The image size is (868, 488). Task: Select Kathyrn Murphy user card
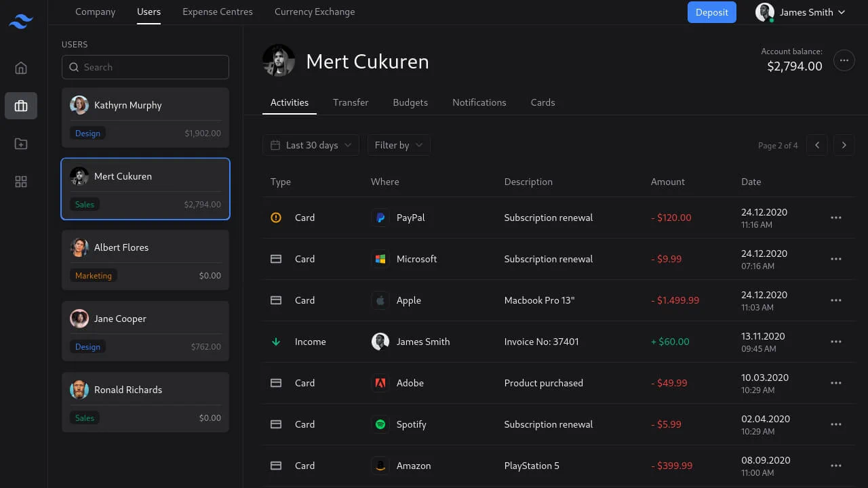(x=145, y=117)
